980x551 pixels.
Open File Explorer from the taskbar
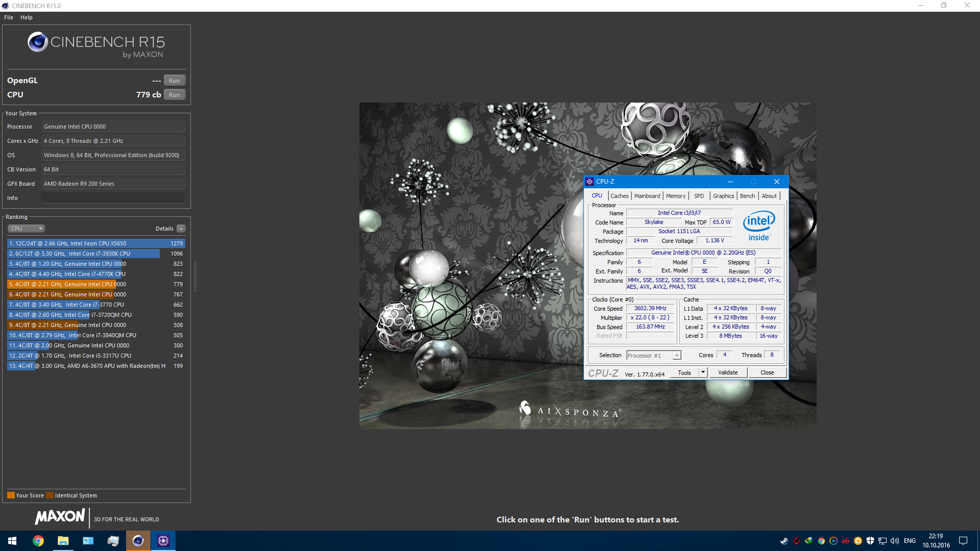[x=63, y=541]
